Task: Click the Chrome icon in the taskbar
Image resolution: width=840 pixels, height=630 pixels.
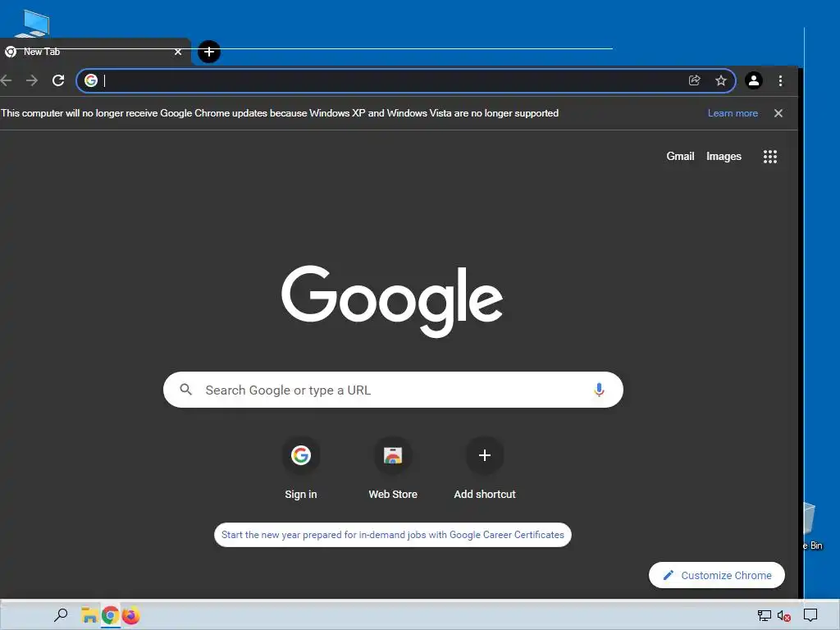Action: [x=111, y=616]
